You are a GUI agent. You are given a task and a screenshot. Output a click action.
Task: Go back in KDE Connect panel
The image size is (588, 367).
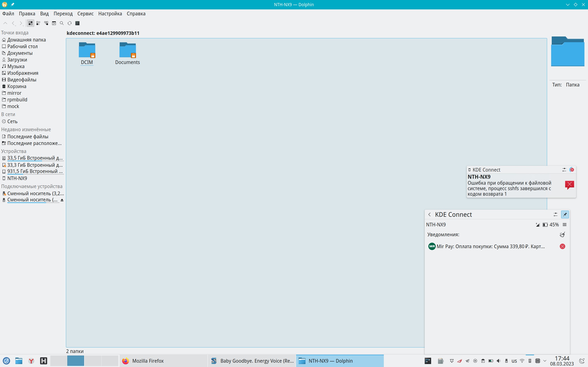pyautogui.click(x=430, y=214)
